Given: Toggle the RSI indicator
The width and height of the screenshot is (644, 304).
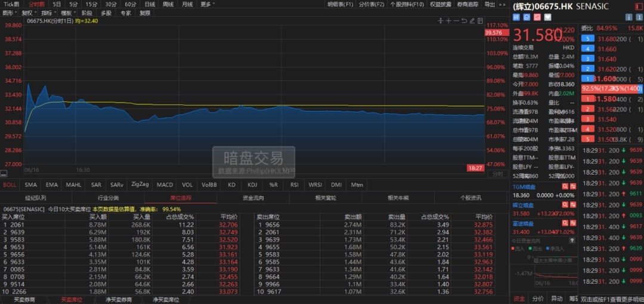Looking at the screenshot, I should coord(294,185).
